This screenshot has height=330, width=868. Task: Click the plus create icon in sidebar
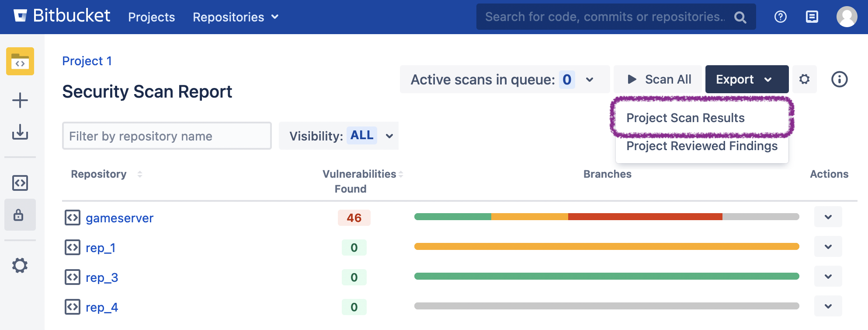point(20,100)
